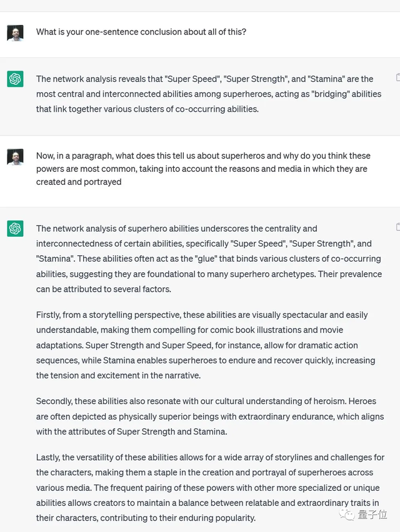The image size is (400, 532).
Task: Copy the long superhero analysis response via clipboard icon
Action: 397,227
